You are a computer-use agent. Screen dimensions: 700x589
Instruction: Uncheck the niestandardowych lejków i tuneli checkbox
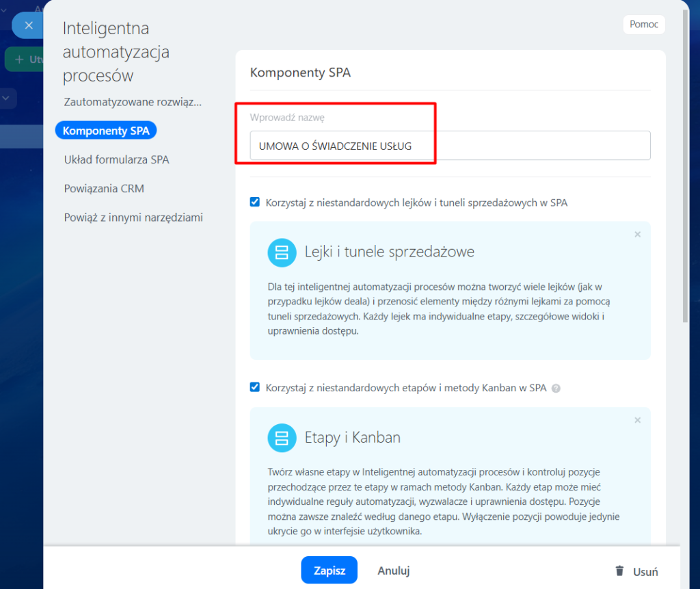(x=255, y=202)
